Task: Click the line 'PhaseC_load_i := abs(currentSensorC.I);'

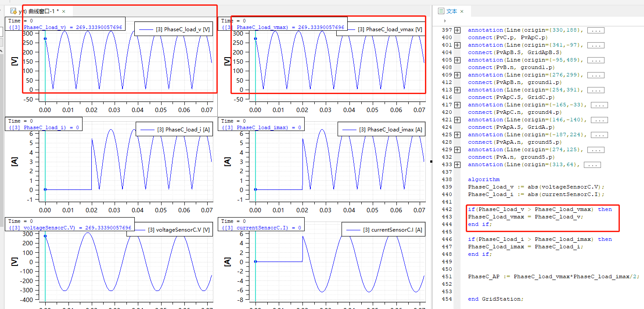Action: tap(536, 194)
